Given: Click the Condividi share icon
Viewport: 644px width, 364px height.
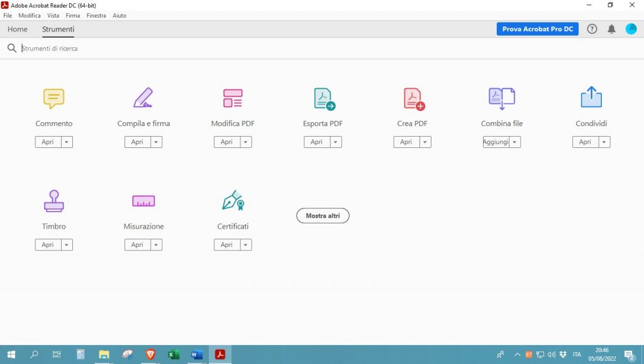Looking at the screenshot, I should pyautogui.click(x=591, y=98).
